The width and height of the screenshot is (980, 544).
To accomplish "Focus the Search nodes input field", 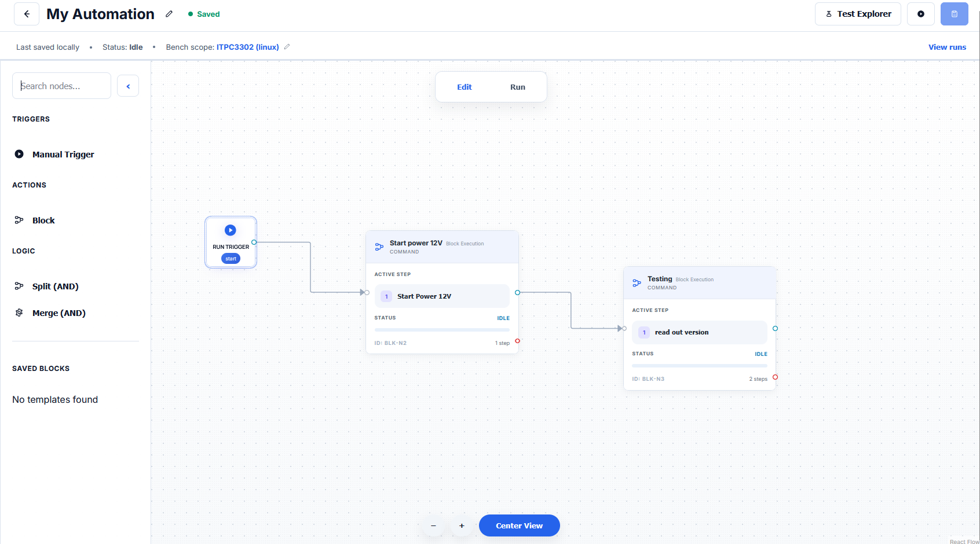I will [61, 86].
